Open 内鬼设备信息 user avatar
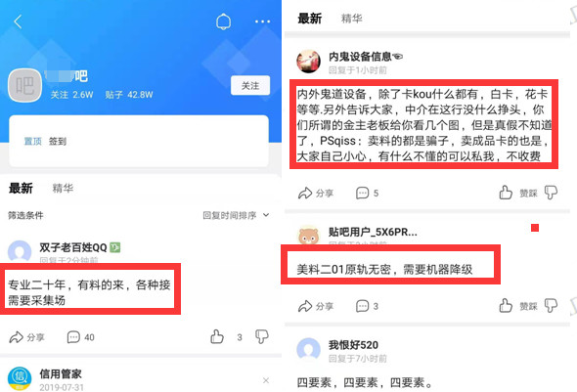 point(308,62)
